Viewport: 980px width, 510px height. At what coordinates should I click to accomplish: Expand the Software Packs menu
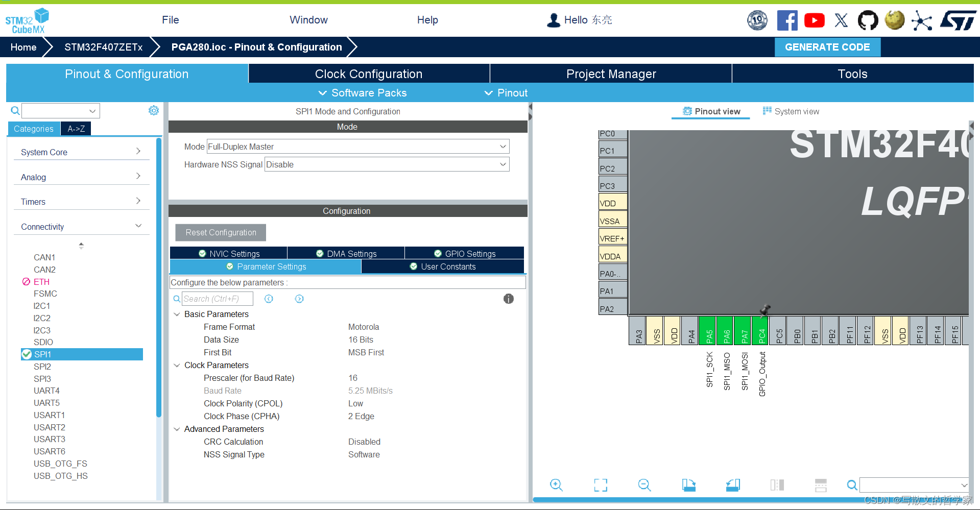click(x=363, y=93)
